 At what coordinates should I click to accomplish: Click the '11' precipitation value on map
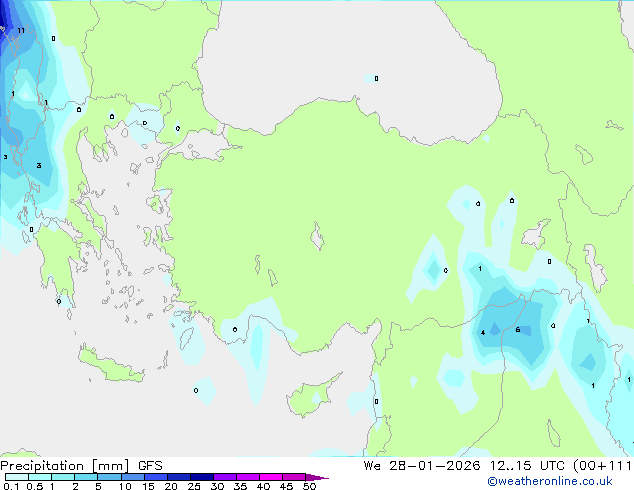(x=21, y=30)
